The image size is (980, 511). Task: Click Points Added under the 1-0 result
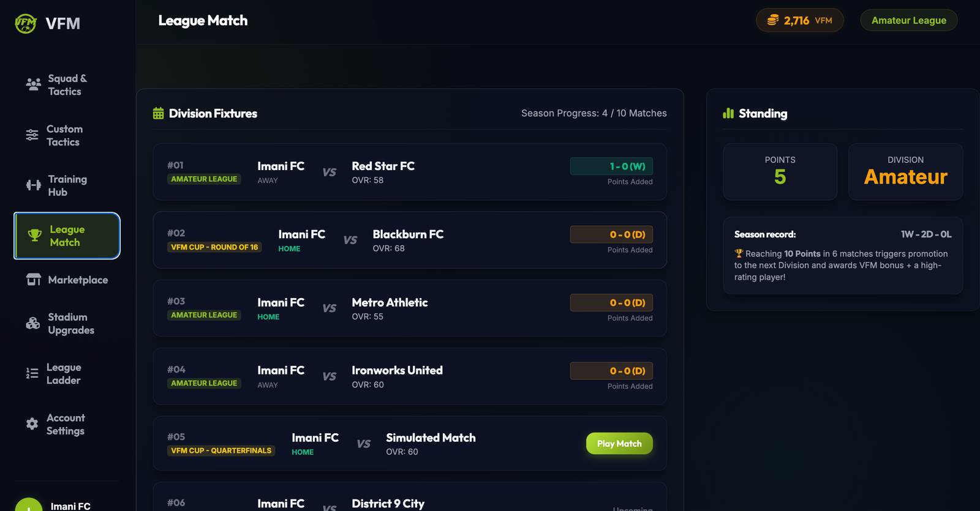pyautogui.click(x=630, y=182)
